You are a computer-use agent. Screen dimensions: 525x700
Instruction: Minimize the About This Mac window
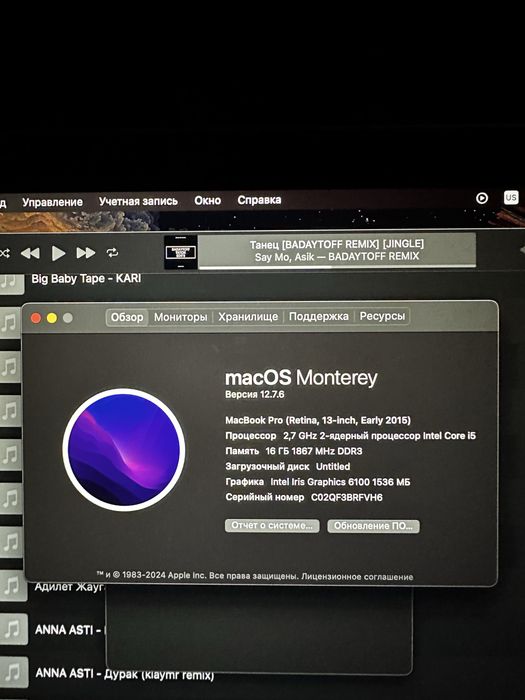52,318
